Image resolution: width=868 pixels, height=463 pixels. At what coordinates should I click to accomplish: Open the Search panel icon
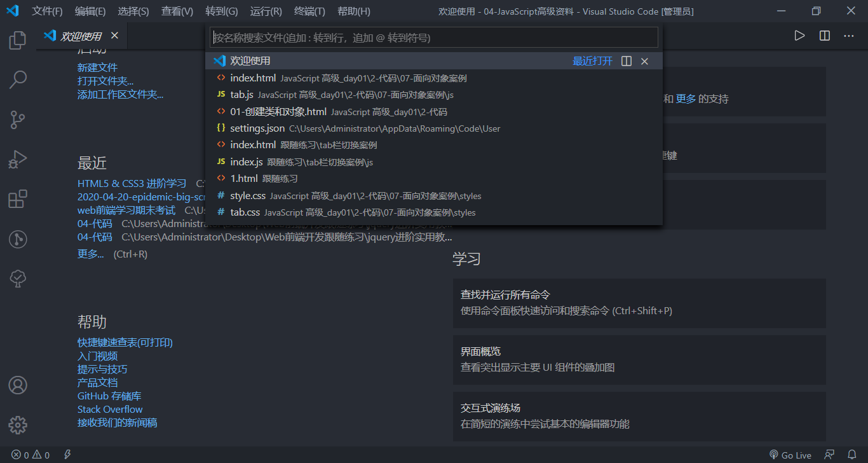click(17, 79)
